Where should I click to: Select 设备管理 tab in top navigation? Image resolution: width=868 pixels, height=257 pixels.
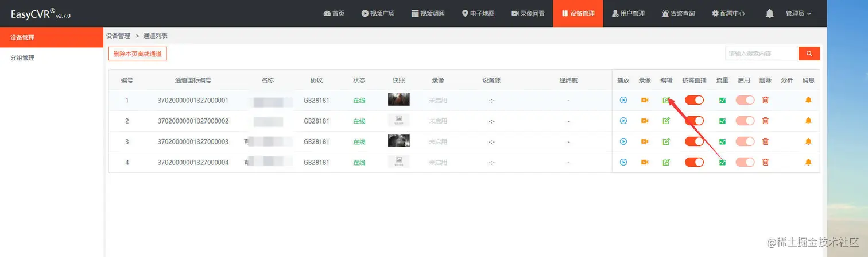[578, 13]
